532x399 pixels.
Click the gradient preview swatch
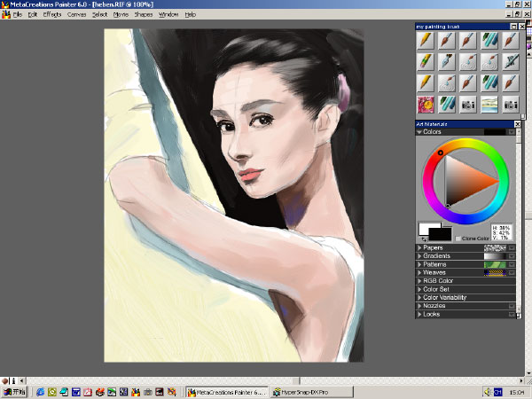coord(495,256)
